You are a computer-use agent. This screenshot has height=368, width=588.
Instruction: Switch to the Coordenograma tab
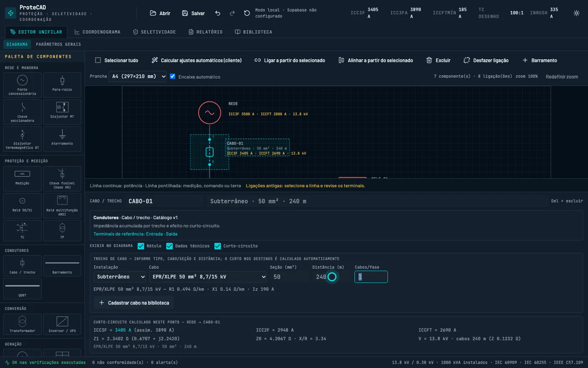click(x=97, y=32)
